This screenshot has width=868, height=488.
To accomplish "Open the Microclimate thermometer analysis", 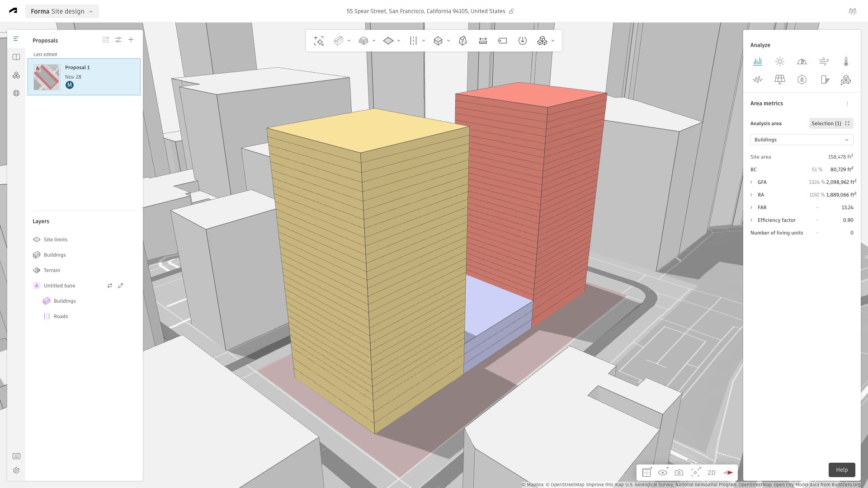I will coord(846,61).
